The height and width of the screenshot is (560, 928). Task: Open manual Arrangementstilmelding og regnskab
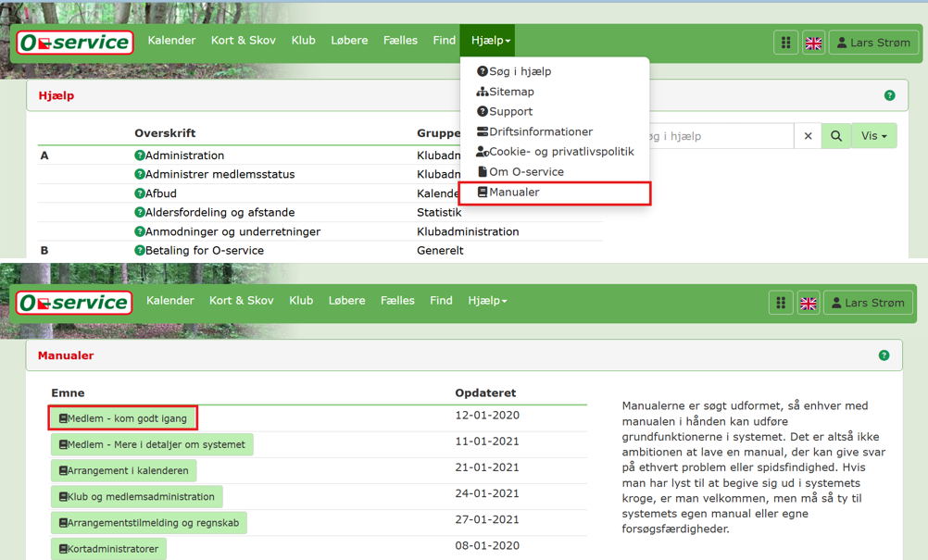coord(149,522)
